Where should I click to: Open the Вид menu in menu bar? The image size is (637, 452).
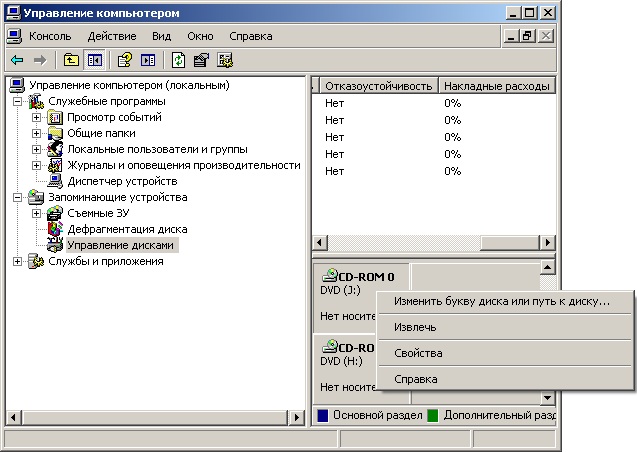tap(162, 36)
